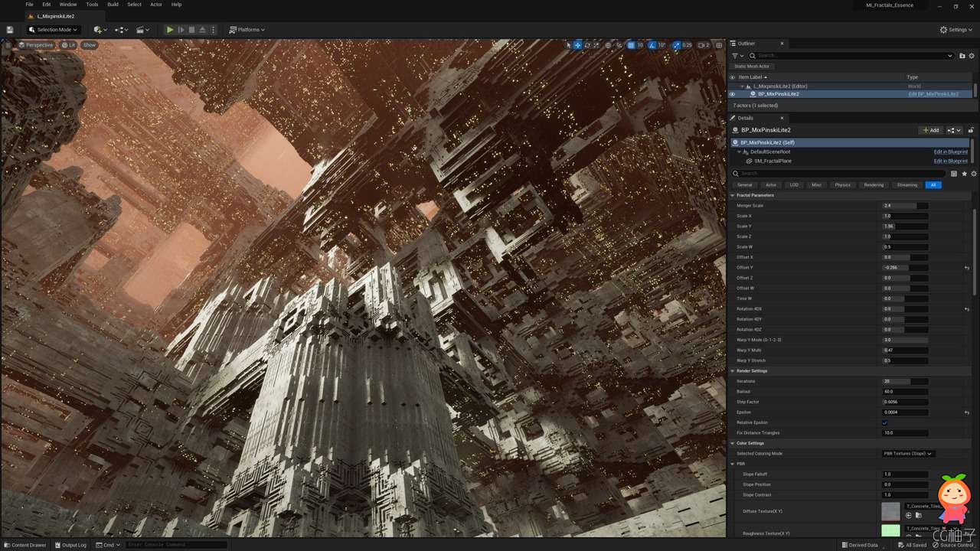Choose the Select objects cursor tool in the viewport
This screenshot has height=551, width=980.
(568, 45)
